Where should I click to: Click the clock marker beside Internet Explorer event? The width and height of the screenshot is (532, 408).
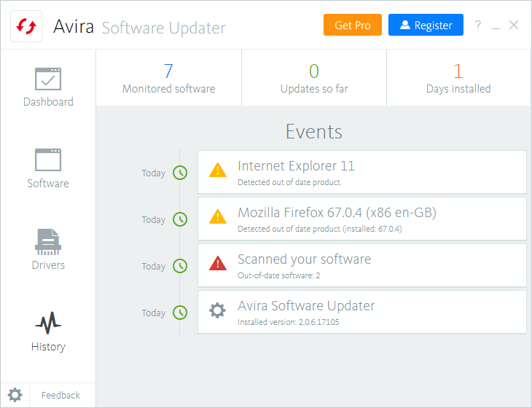pyautogui.click(x=179, y=173)
